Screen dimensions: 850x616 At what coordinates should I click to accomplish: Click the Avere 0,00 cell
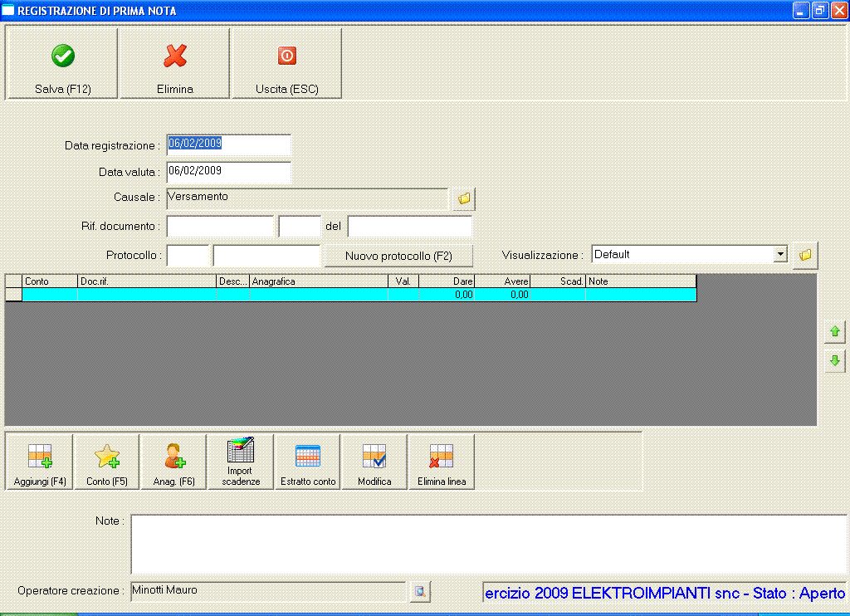click(x=502, y=295)
